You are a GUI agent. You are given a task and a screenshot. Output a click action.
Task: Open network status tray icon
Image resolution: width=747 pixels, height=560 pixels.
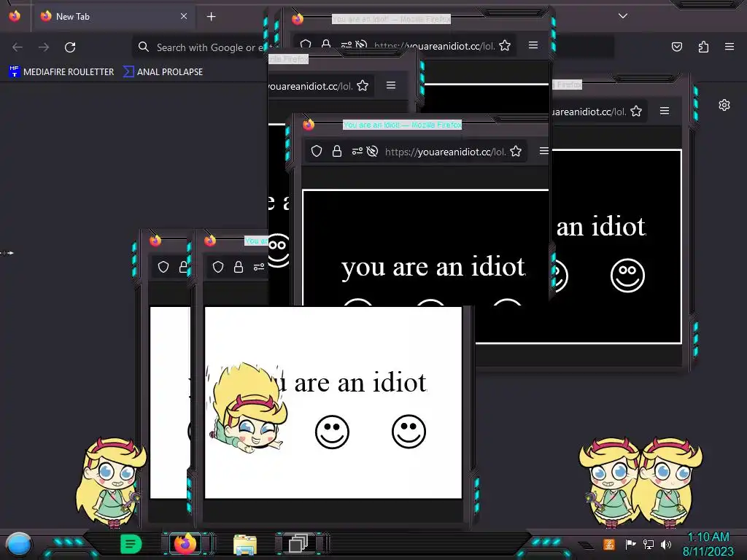648,544
